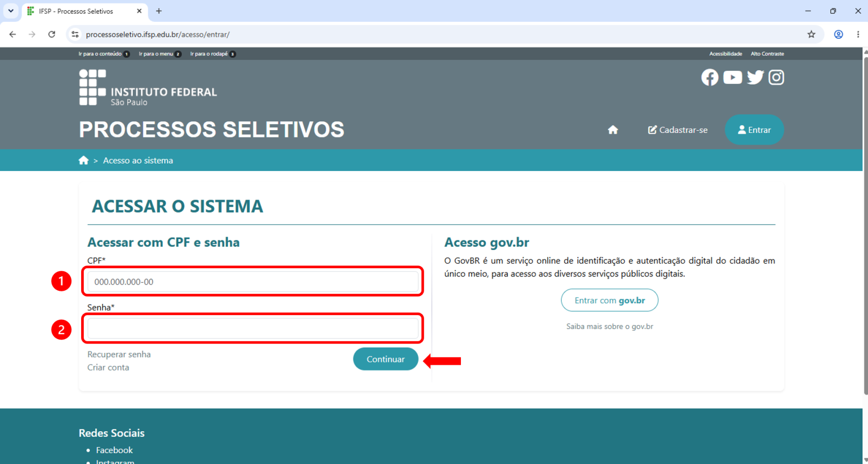Open the Chrome profile icon
This screenshot has height=464, width=868.
click(x=838, y=34)
